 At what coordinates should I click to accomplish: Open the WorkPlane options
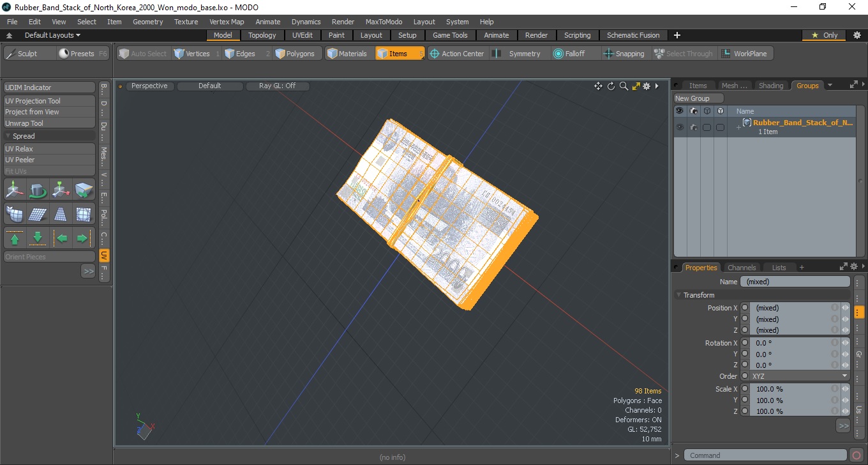tap(745, 54)
